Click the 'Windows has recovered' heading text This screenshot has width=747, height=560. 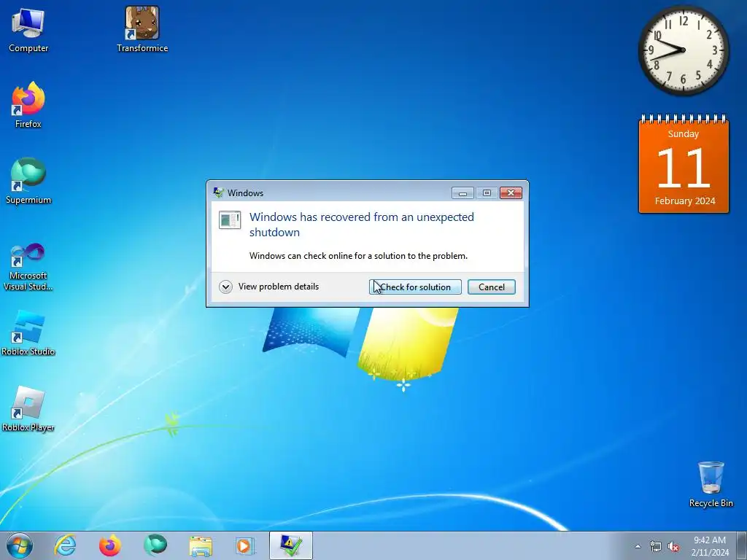click(362, 225)
